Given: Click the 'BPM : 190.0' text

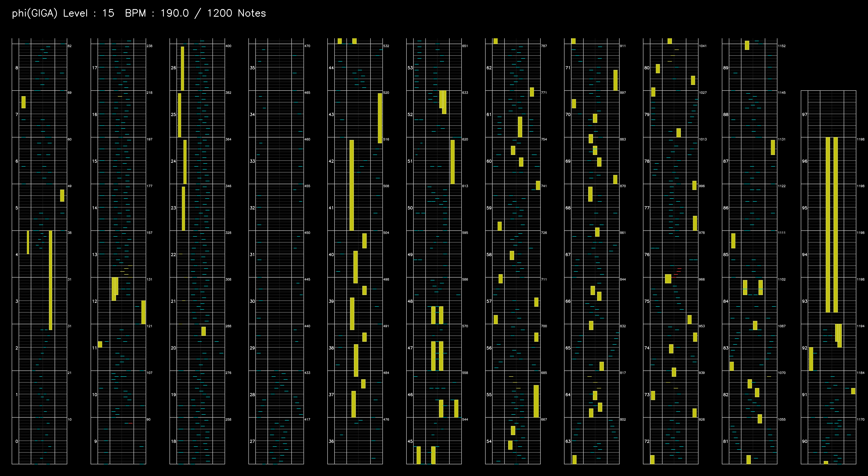Looking at the screenshot, I should [157, 13].
